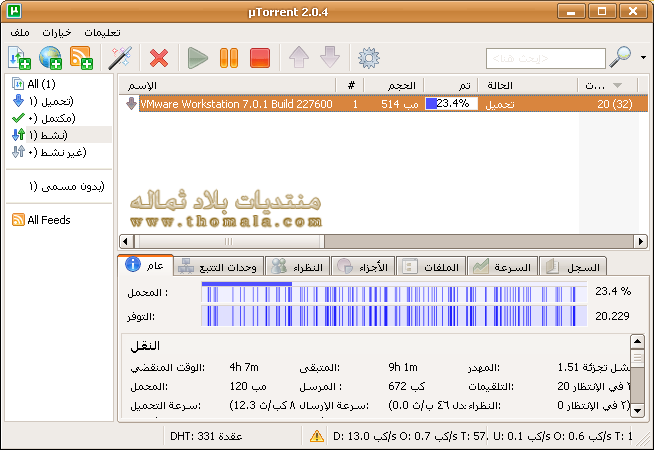
Task: Click the المحمل downloaded pieces bar
Action: [x=394, y=292]
